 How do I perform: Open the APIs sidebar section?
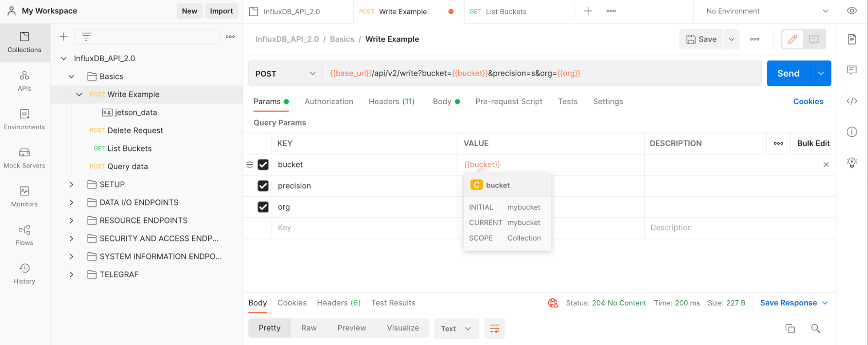[24, 81]
